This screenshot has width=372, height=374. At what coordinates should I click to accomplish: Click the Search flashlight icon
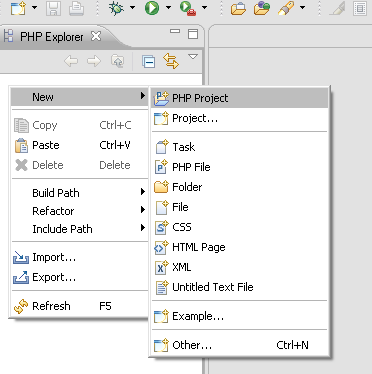point(286,8)
